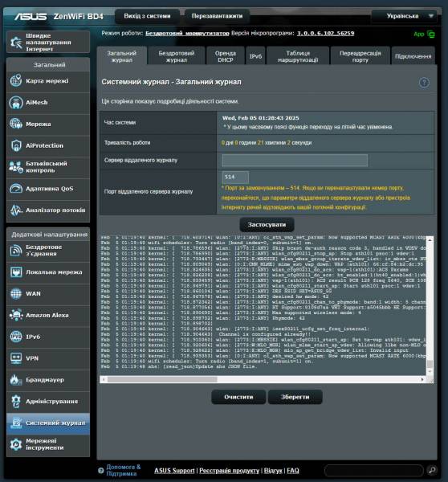Open AiMesh icon in sidebar

(x=16, y=102)
